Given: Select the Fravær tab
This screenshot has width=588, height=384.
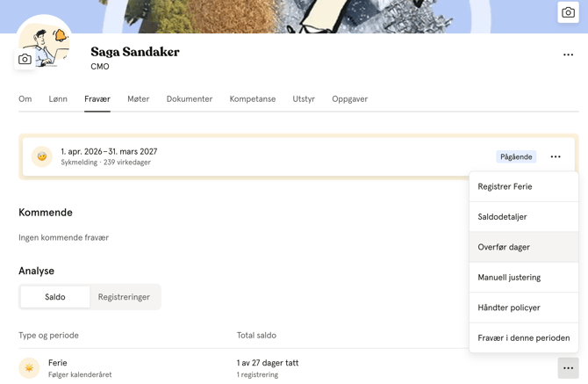Looking at the screenshot, I should point(97,99).
